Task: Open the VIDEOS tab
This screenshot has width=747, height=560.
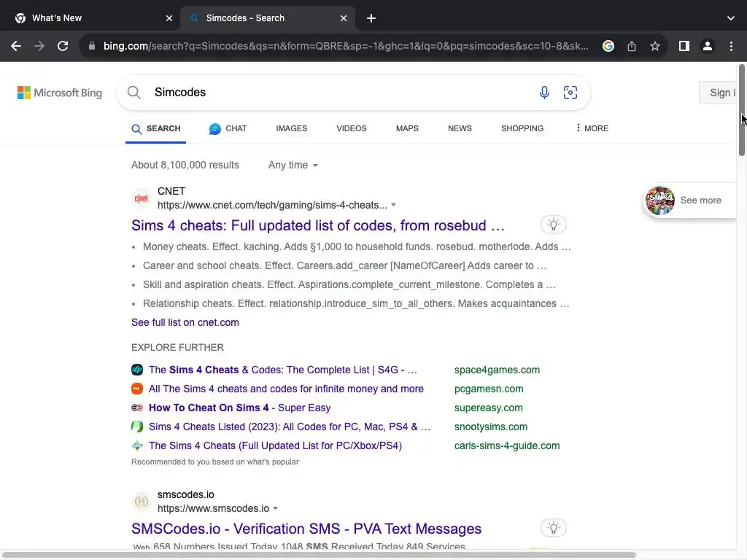Action: point(352,128)
